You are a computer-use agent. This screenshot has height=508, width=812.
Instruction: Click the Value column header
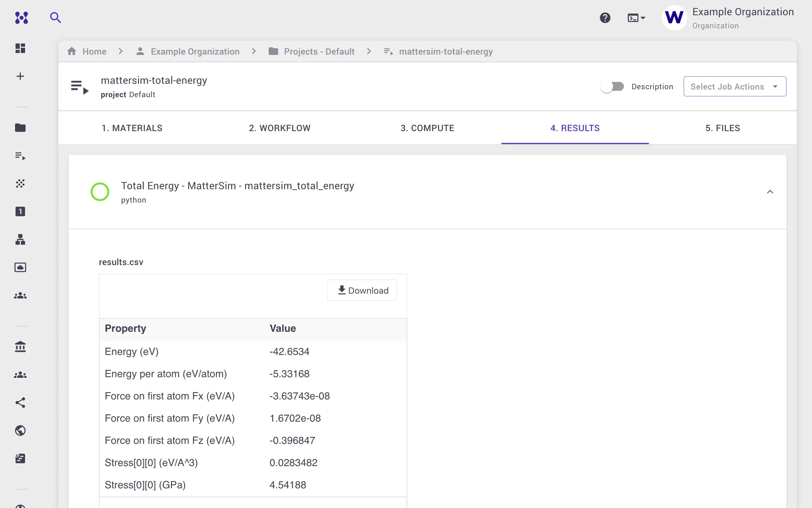pyautogui.click(x=283, y=328)
